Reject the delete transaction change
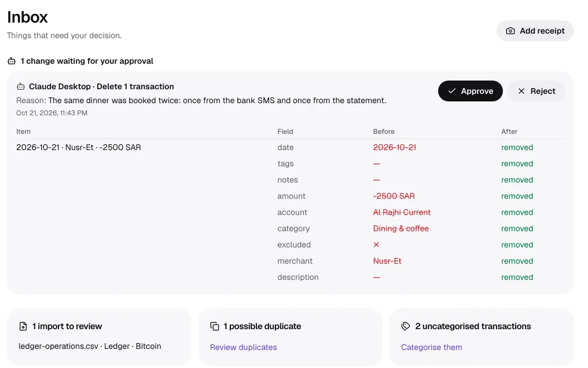The width and height of the screenshot is (588, 368). tap(536, 91)
